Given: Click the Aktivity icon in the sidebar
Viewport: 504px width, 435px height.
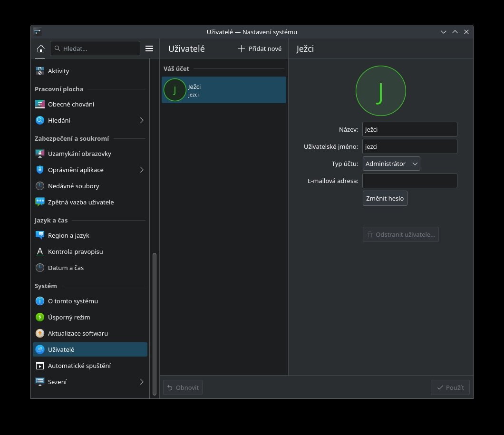Looking at the screenshot, I should point(40,71).
